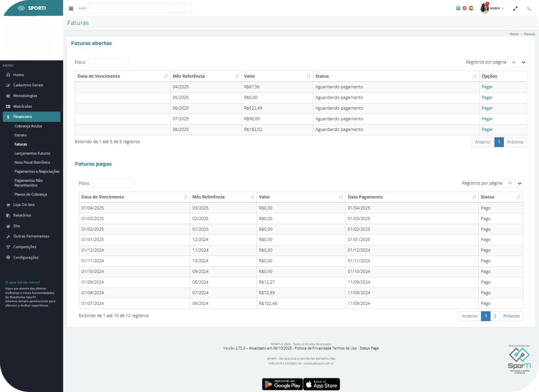
Task: Open Google Play store badge
Action: (283, 384)
